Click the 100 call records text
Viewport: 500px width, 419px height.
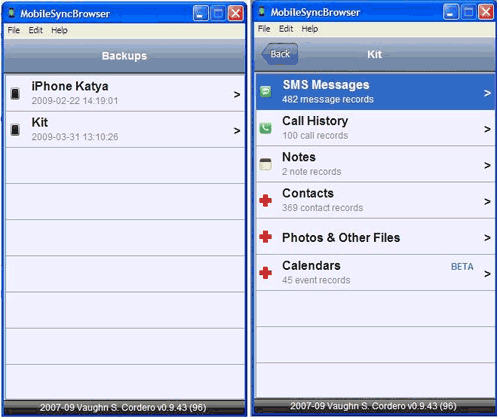coord(315,136)
